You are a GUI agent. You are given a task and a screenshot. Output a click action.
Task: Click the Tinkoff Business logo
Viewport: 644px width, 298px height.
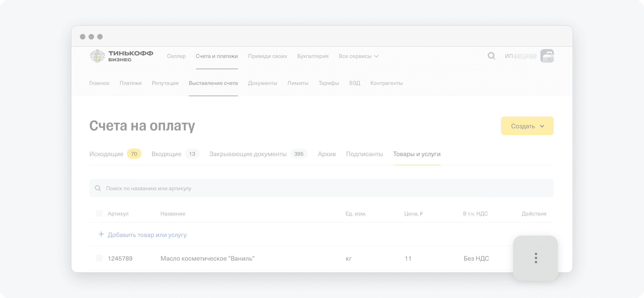point(122,56)
